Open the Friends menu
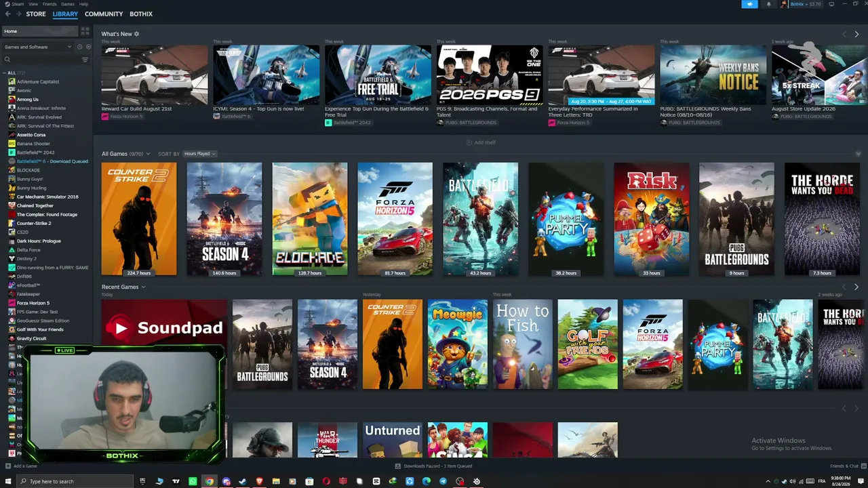The height and width of the screenshot is (488, 868). [50, 4]
